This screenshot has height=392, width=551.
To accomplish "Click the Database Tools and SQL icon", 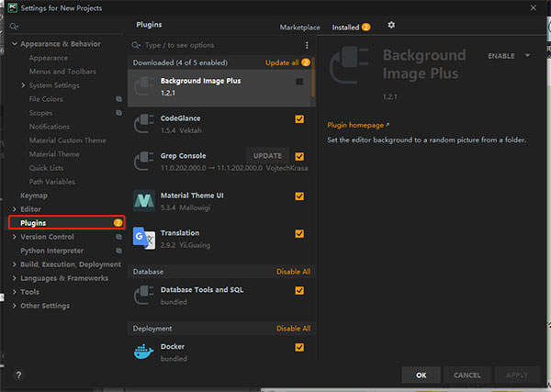I will pyautogui.click(x=144, y=295).
